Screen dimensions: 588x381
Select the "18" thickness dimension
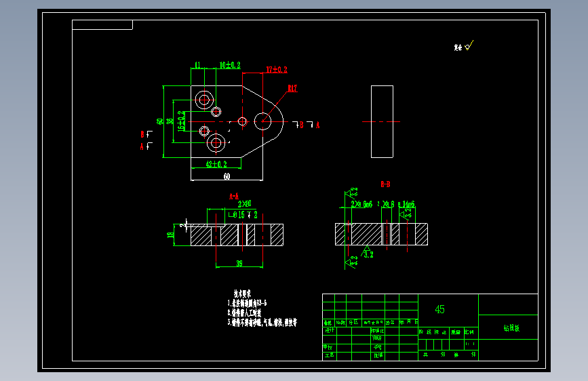coord(171,235)
